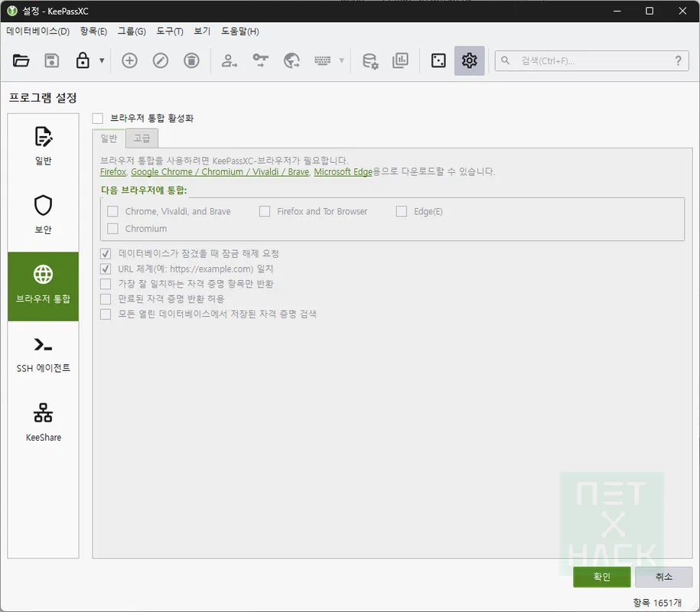Add new entry with plus icon
The width and height of the screenshot is (700, 612).
pyautogui.click(x=129, y=60)
